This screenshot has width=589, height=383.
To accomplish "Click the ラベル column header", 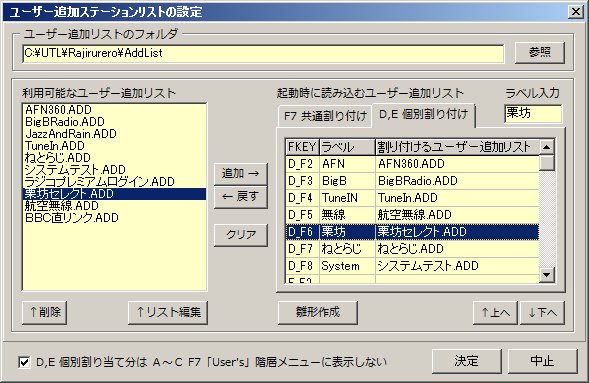I will click(347, 147).
